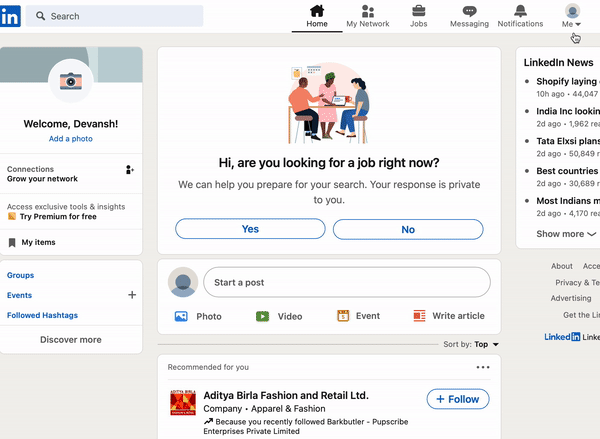Open the India Inc news story
This screenshot has width=600, height=439.
click(568, 111)
